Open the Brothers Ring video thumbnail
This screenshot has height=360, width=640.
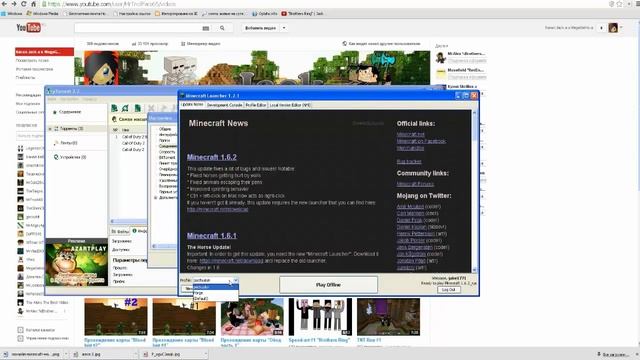[320, 317]
